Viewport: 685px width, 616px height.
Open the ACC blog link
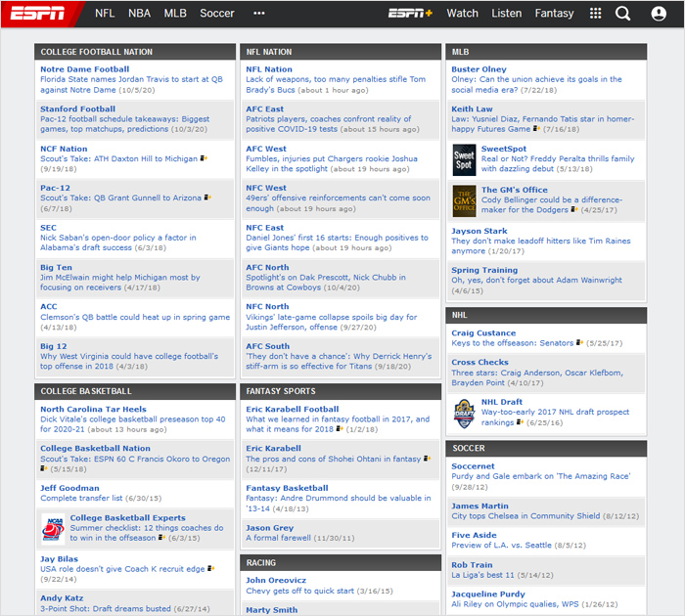(49, 306)
